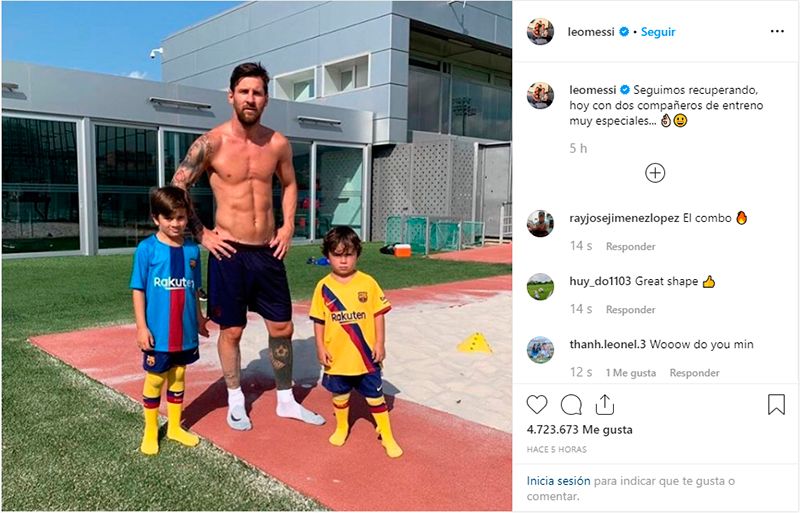
Task: Open thanh.leonel.3 profile avatar
Action: [x=540, y=349]
